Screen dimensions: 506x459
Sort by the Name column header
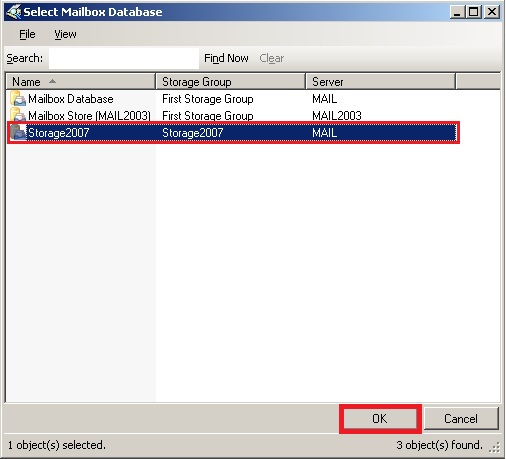pyautogui.click(x=81, y=82)
